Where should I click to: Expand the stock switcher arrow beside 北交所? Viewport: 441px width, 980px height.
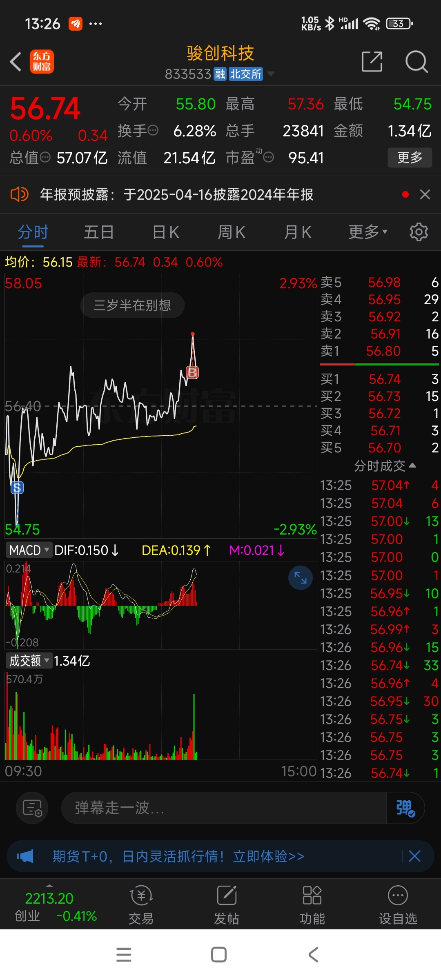pos(270,74)
